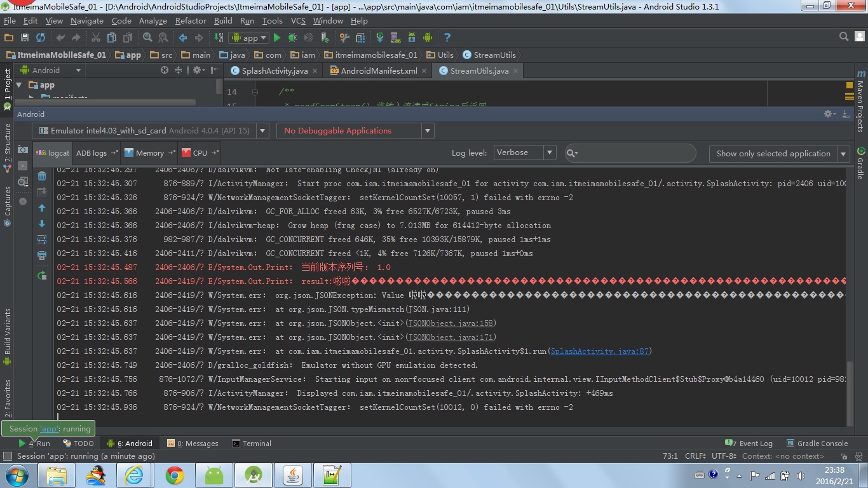Image resolution: width=868 pixels, height=488 pixels.
Task: Click the Restart logcat icon
Action: pos(42,275)
